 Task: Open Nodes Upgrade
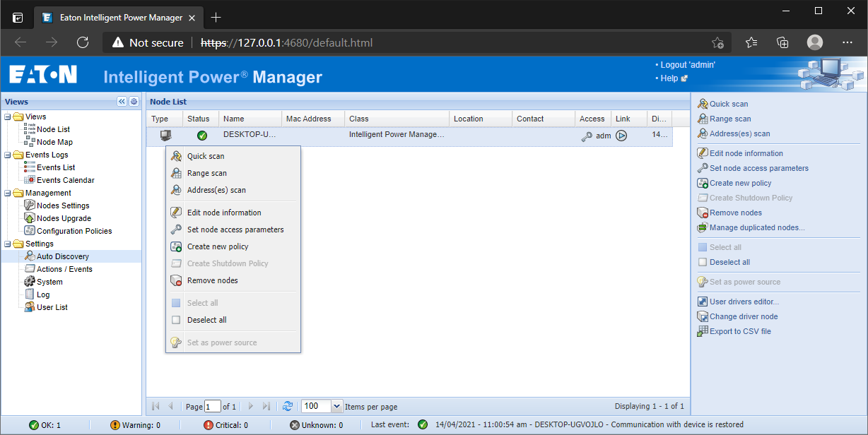(64, 218)
